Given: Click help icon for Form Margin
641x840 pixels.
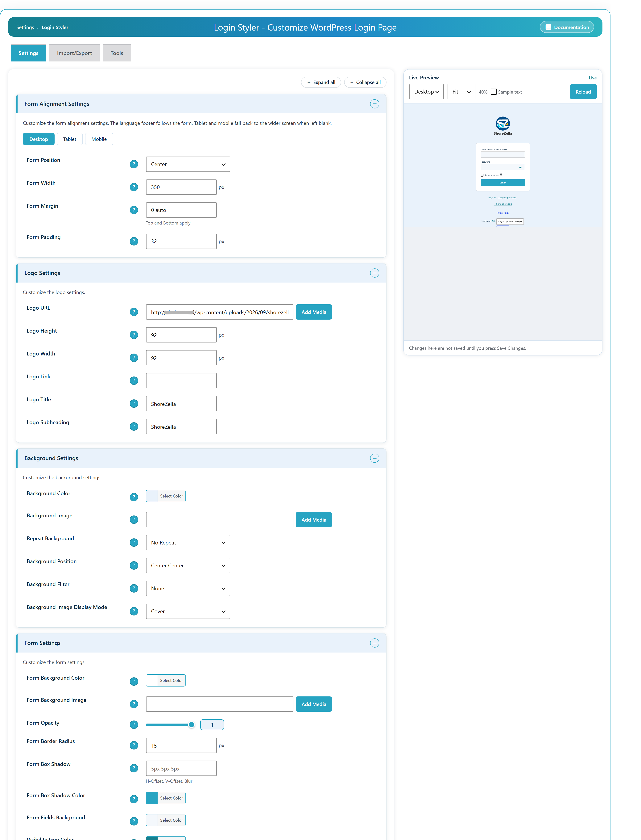Looking at the screenshot, I should pyautogui.click(x=134, y=210).
